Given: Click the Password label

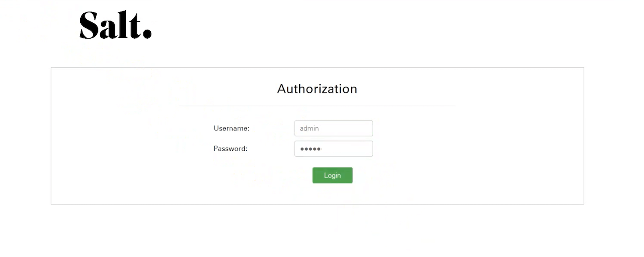Looking at the screenshot, I should [x=231, y=149].
